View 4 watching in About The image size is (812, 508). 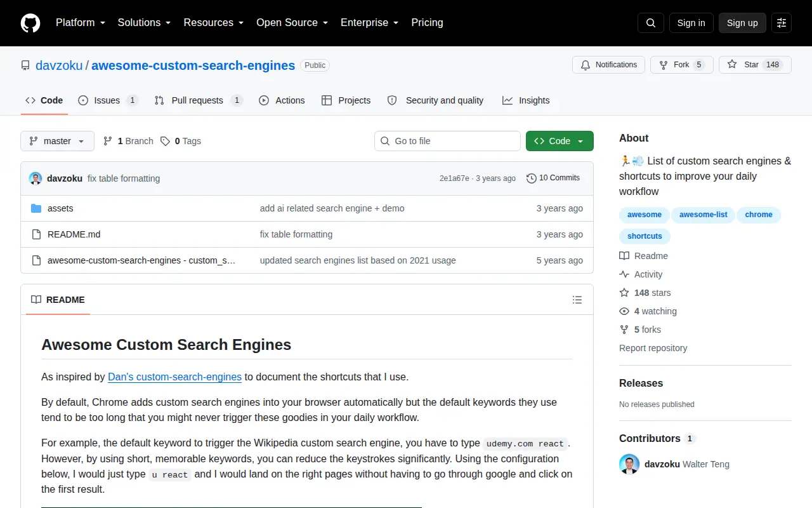pyautogui.click(x=648, y=311)
